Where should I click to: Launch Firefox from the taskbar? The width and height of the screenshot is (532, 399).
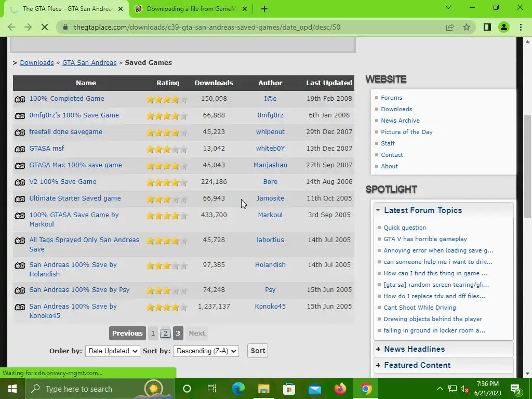point(340,389)
